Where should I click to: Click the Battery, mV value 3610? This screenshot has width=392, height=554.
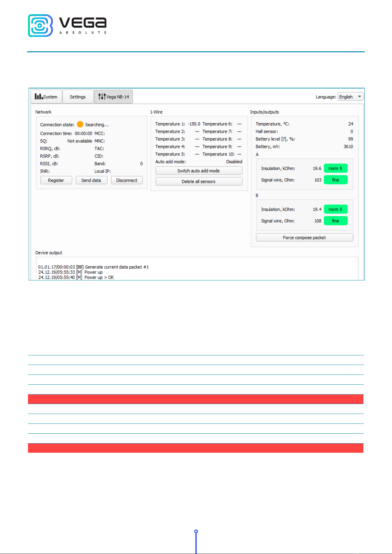point(348,147)
